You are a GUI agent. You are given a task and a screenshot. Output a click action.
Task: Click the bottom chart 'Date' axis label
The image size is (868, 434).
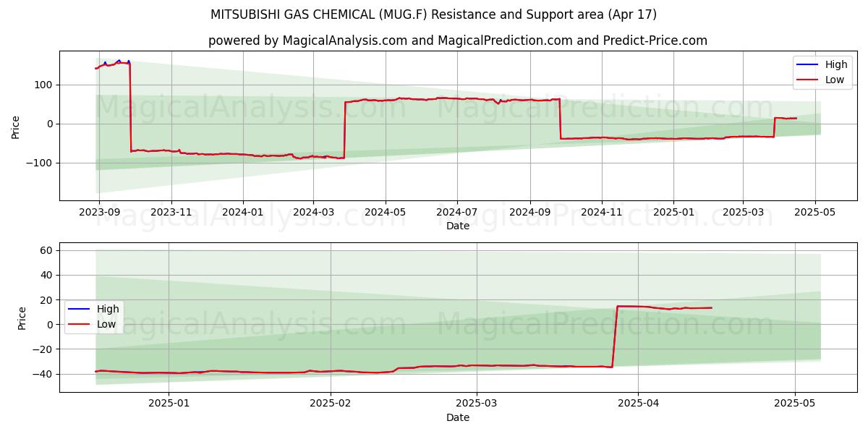[x=457, y=418]
